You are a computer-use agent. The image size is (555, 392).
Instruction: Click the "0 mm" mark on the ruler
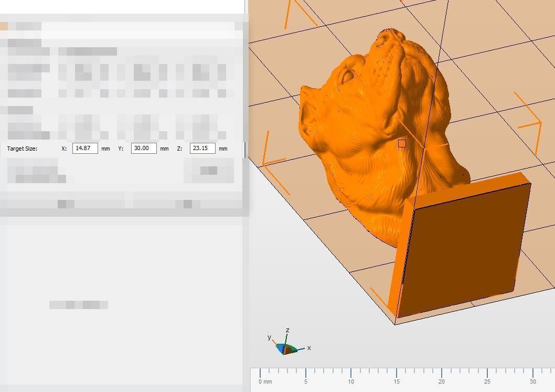(265, 382)
